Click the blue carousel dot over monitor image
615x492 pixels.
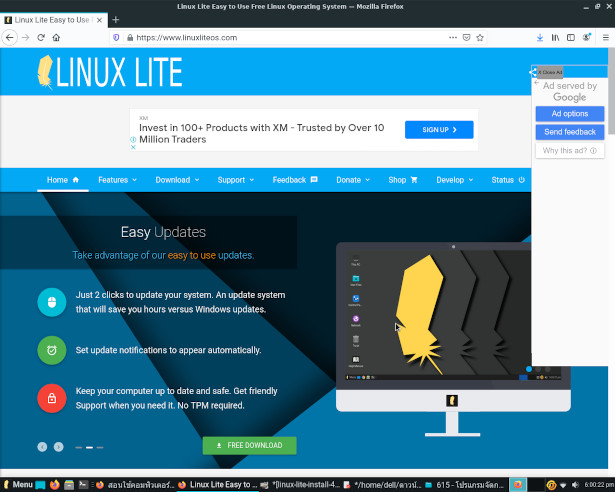coord(529,369)
